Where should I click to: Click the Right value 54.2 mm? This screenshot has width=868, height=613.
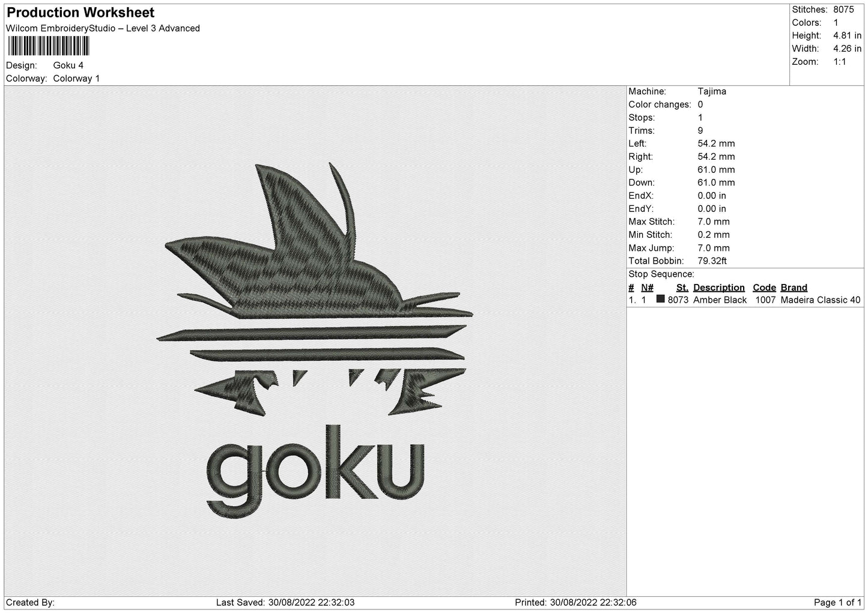coord(716,157)
